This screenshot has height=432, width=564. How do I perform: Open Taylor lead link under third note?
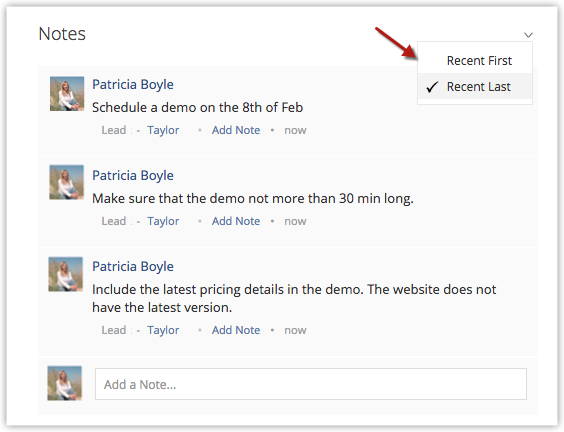click(163, 330)
